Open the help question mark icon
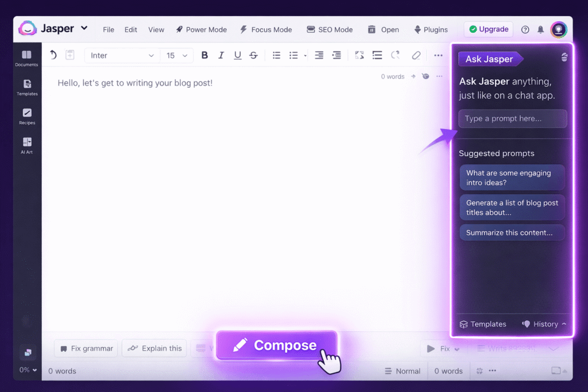This screenshot has width=588, height=392. click(x=524, y=29)
